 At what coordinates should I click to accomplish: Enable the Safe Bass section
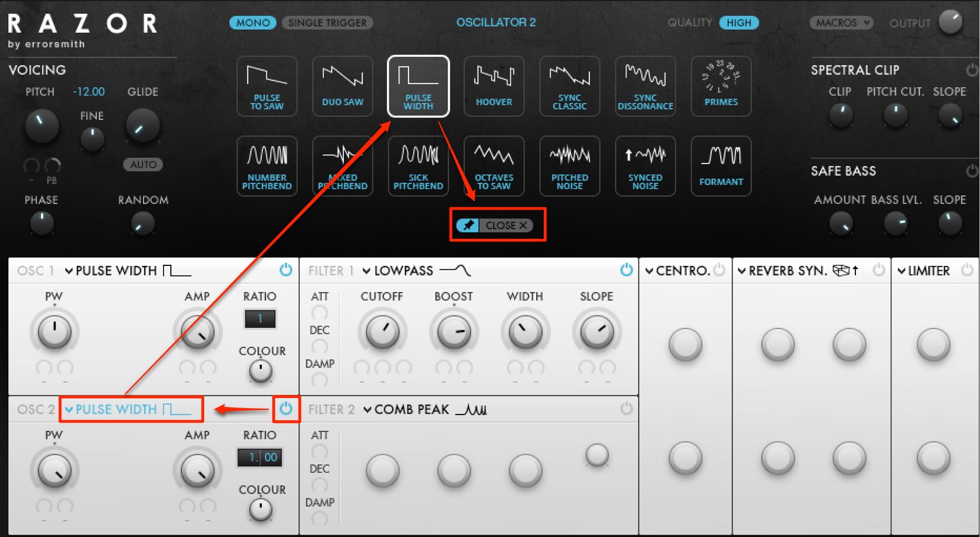(x=971, y=171)
